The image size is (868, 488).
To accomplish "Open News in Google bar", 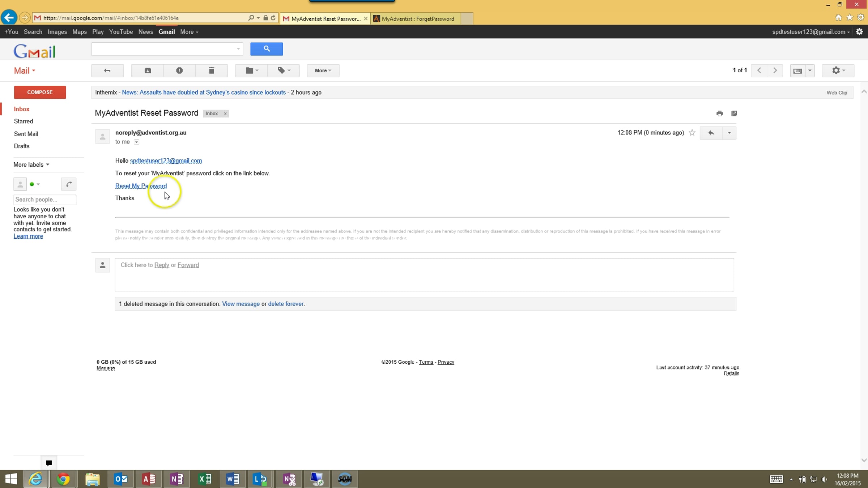I will [x=146, y=32].
